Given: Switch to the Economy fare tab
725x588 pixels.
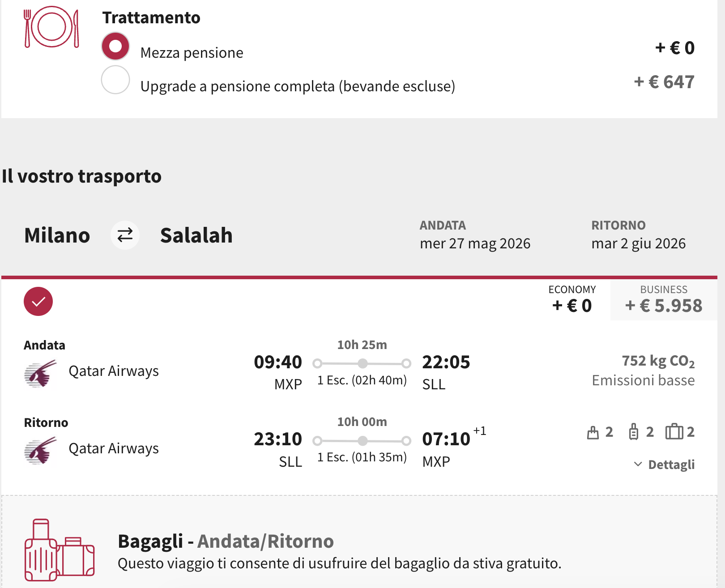Looking at the screenshot, I should click(x=572, y=300).
